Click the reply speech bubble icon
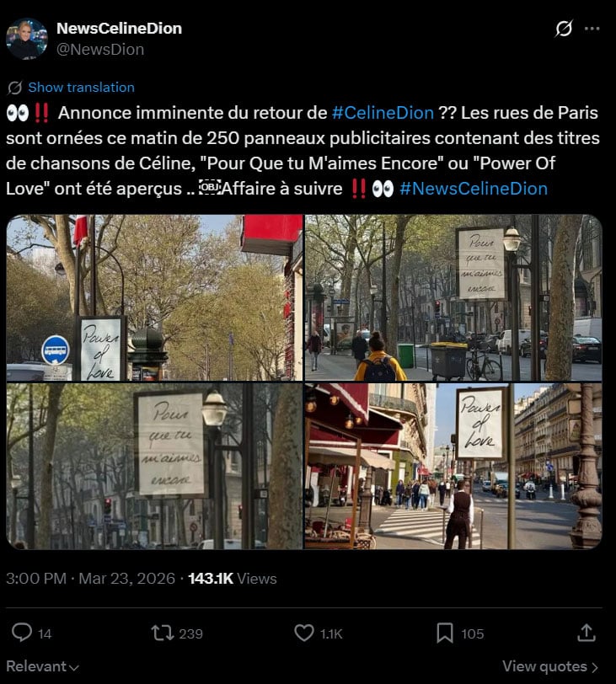Viewport: 616px width, 684px height. pos(22,633)
